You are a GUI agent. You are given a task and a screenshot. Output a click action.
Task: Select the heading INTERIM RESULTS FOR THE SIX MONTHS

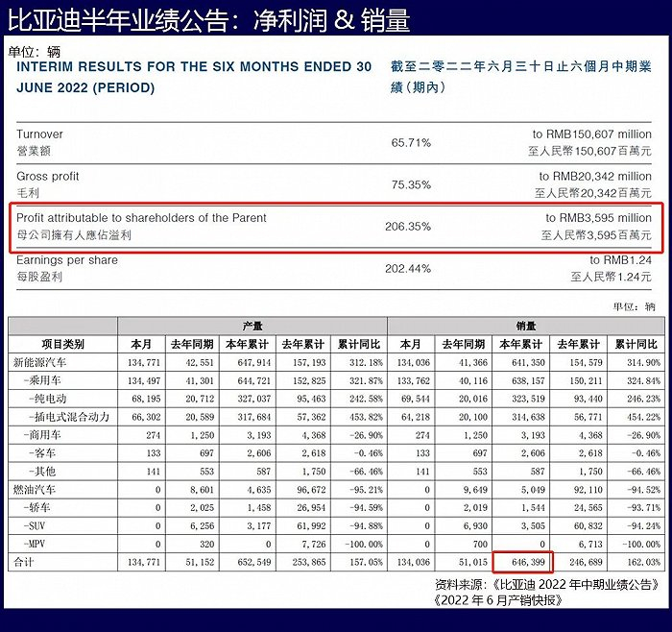tap(194, 77)
